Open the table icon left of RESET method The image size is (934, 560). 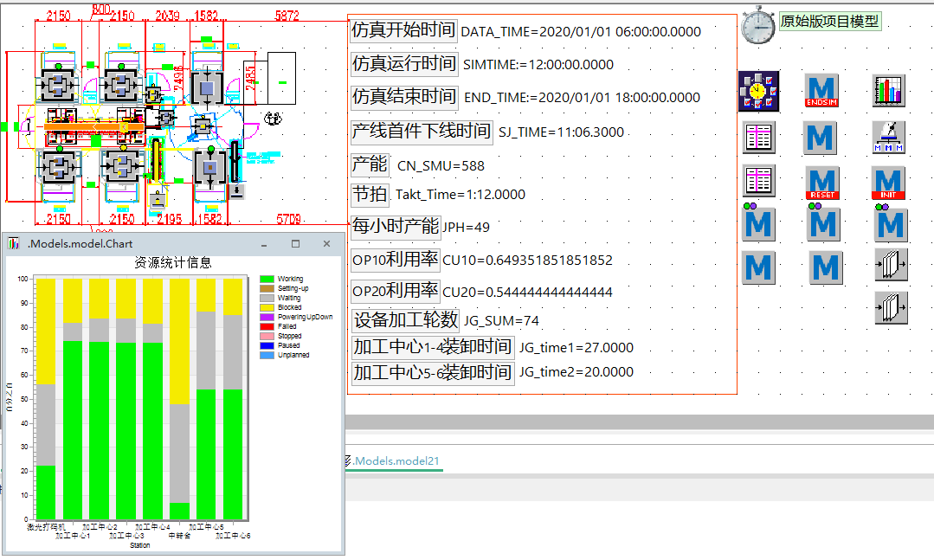pos(758,181)
